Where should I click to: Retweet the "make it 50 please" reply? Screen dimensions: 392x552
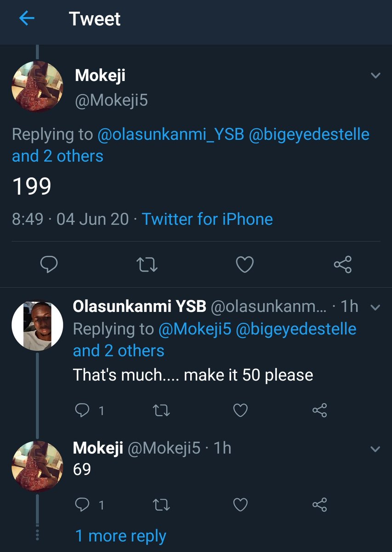click(160, 410)
